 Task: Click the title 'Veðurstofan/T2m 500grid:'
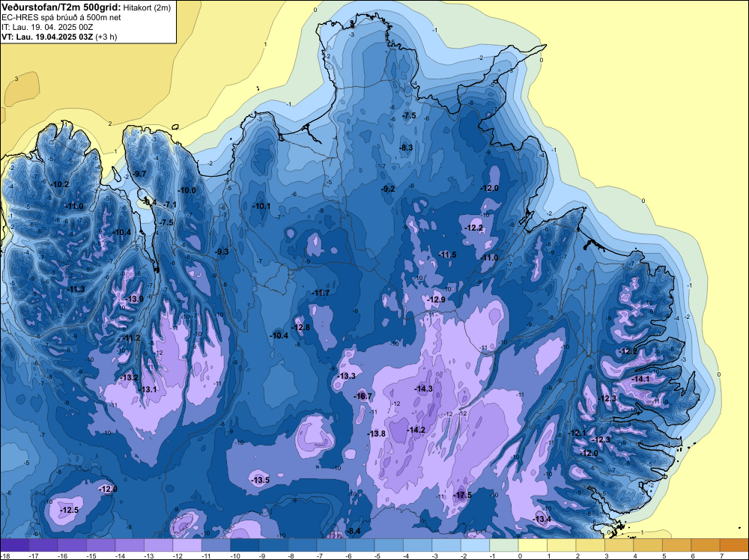click(61, 7)
